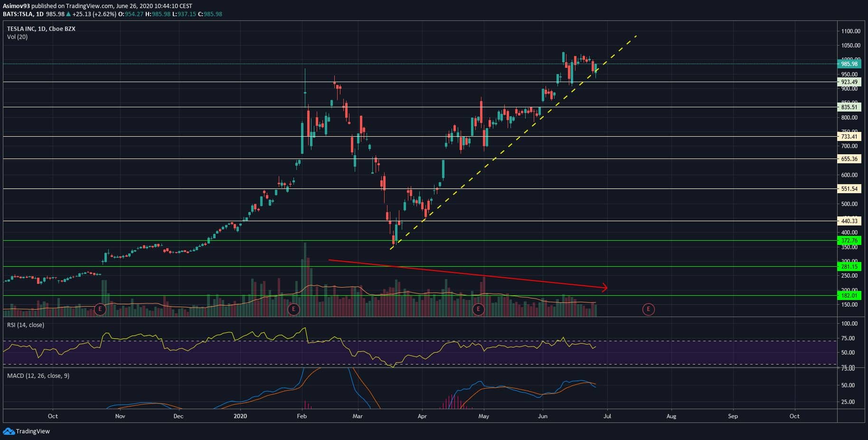Click the 1100.00 label on the price scale
The image size is (868, 440).
tap(850, 31)
